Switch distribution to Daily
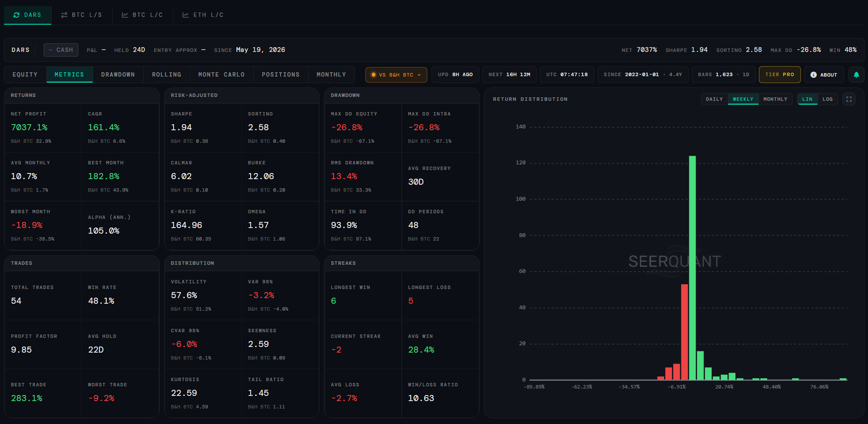Image resolution: width=868 pixels, height=424 pixels. (x=714, y=99)
